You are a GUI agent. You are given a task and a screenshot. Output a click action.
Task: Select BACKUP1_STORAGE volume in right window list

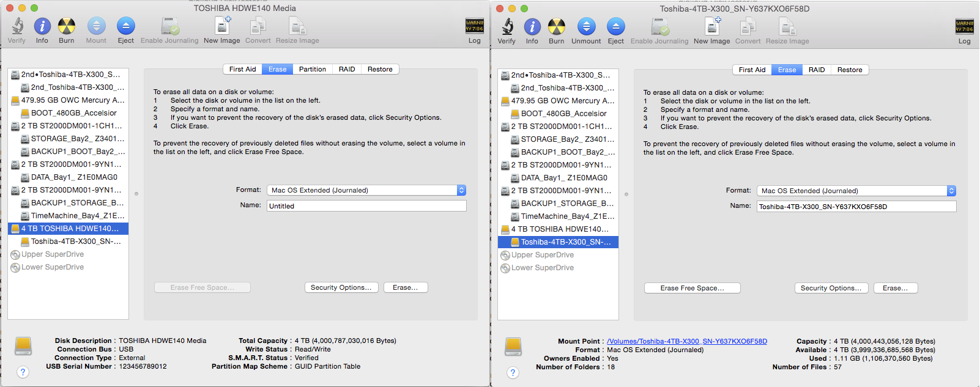(x=558, y=204)
